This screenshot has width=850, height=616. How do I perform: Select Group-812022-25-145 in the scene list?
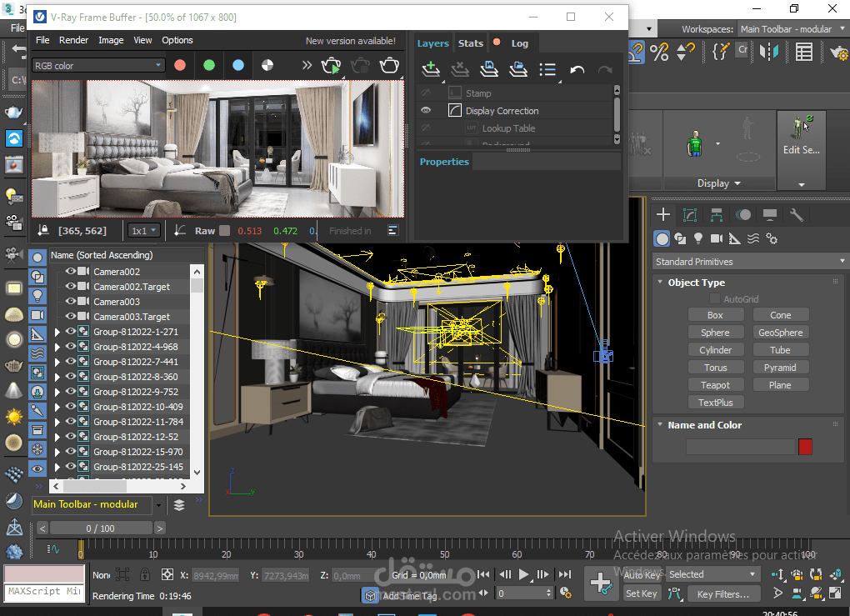[138, 467]
